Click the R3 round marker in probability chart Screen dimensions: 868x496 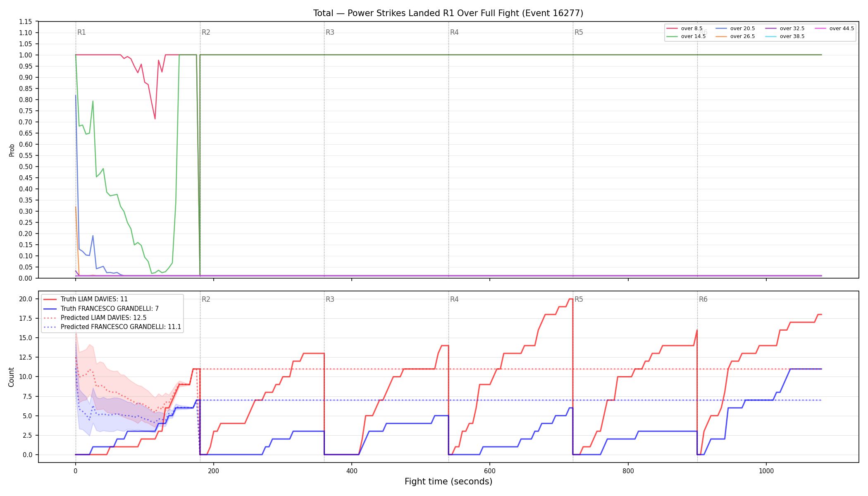pyautogui.click(x=330, y=32)
